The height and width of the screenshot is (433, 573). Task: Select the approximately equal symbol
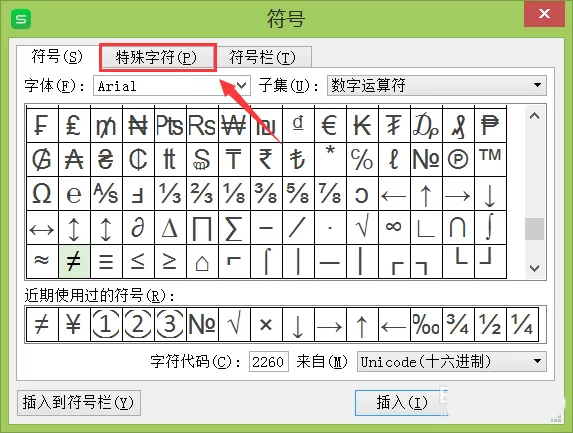coord(42,261)
